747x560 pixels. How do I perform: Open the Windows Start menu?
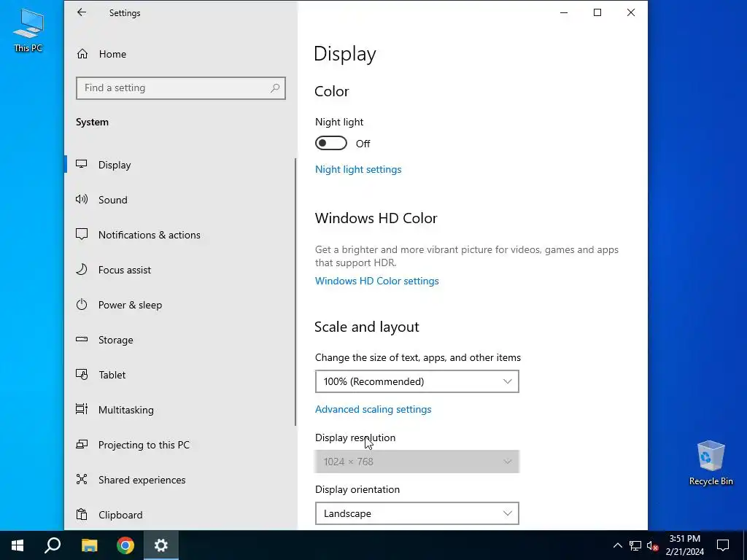tap(18, 545)
